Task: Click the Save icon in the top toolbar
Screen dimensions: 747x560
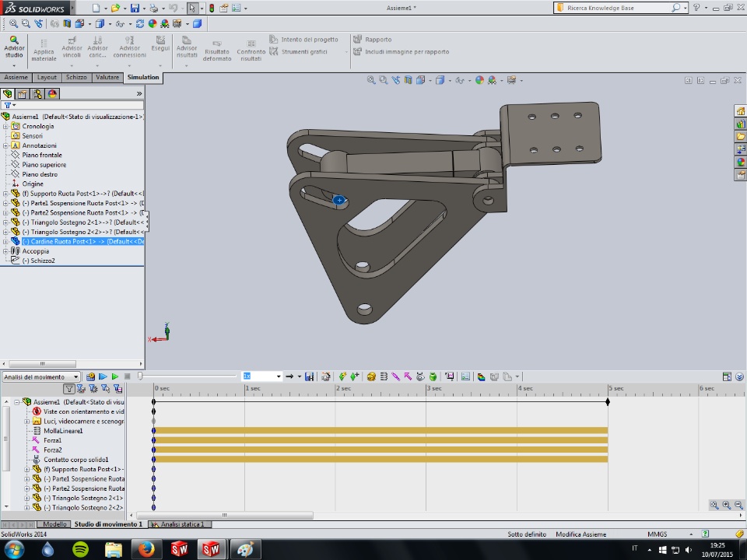Action: coord(135,8)
